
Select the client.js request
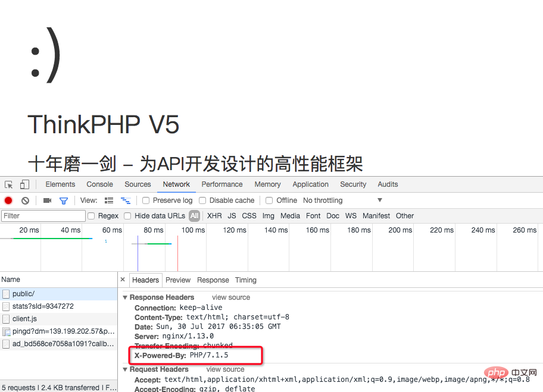(59, 319)
